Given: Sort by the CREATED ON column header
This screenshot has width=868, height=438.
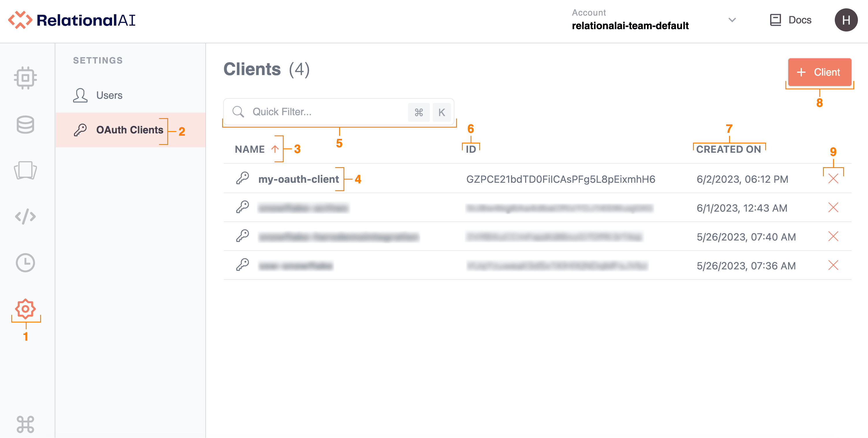Looking at the screenshot, I should [728, 149].
